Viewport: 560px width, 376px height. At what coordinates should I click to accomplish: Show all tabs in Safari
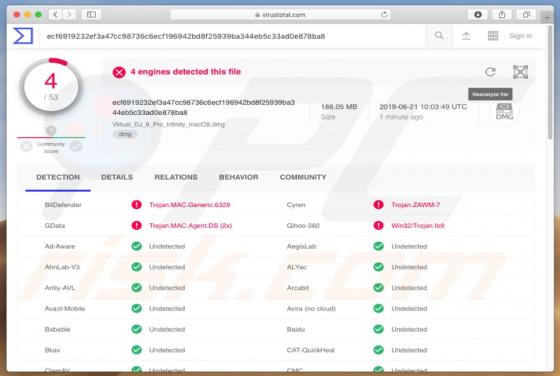pos(526,15)
